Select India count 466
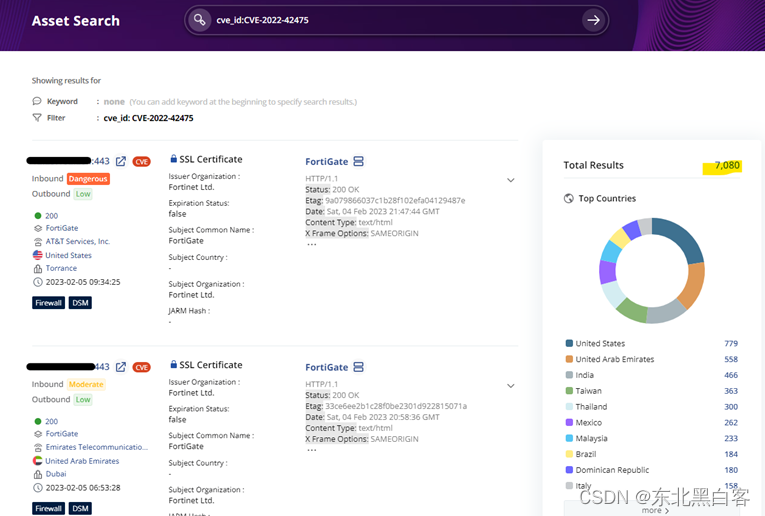Screen dimensions: 765x516 pos(731,375)
